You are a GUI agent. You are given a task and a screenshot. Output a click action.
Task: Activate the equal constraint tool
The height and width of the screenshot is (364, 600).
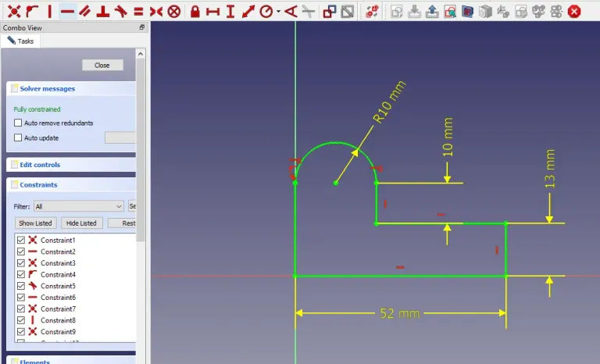[x=138, y=11]
